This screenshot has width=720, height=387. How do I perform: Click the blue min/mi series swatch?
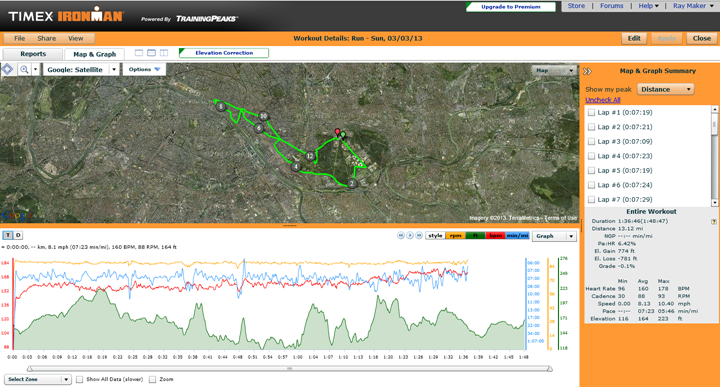518,236
